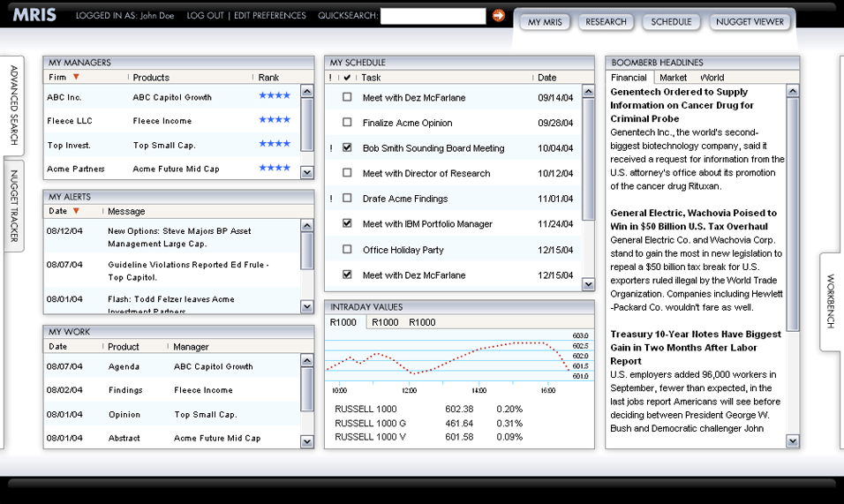The width and height of the screenshot is (844, 504).
Task: Select the Market headlines tab
Action: pos(673,78)
